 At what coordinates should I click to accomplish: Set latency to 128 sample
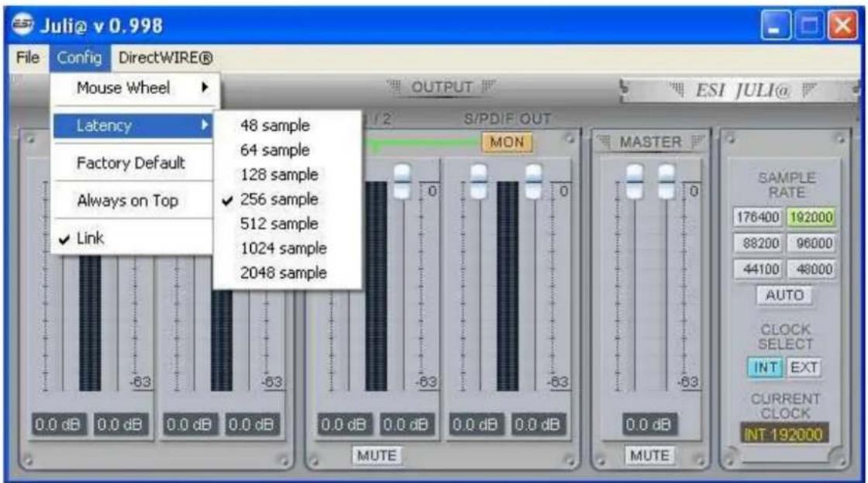tap(288, 174)
